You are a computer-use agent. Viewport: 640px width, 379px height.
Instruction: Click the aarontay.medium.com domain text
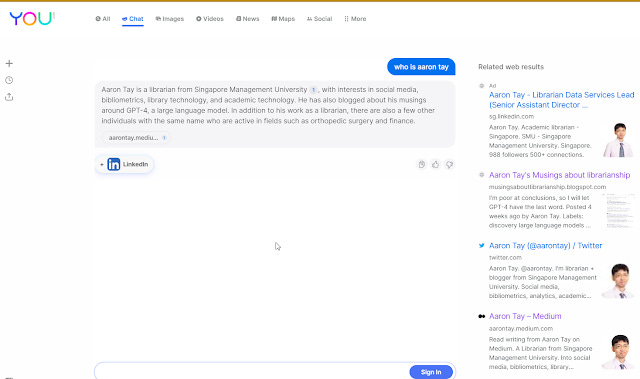(521, 328)
